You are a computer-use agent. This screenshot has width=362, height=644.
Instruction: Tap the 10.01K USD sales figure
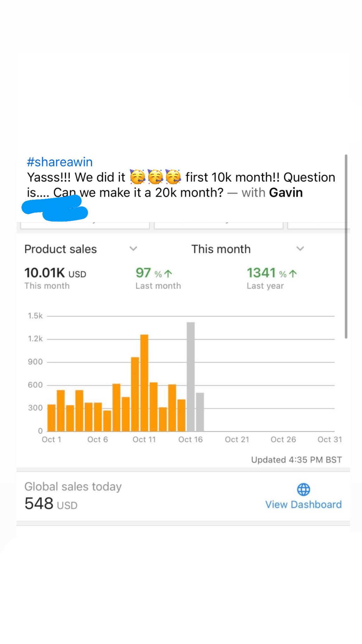coord(55,273)
